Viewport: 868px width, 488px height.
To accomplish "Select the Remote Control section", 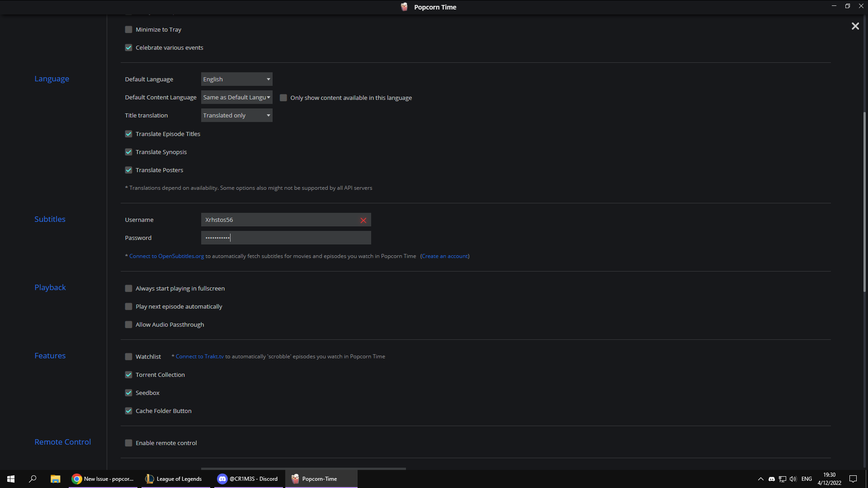I will 62,441.
